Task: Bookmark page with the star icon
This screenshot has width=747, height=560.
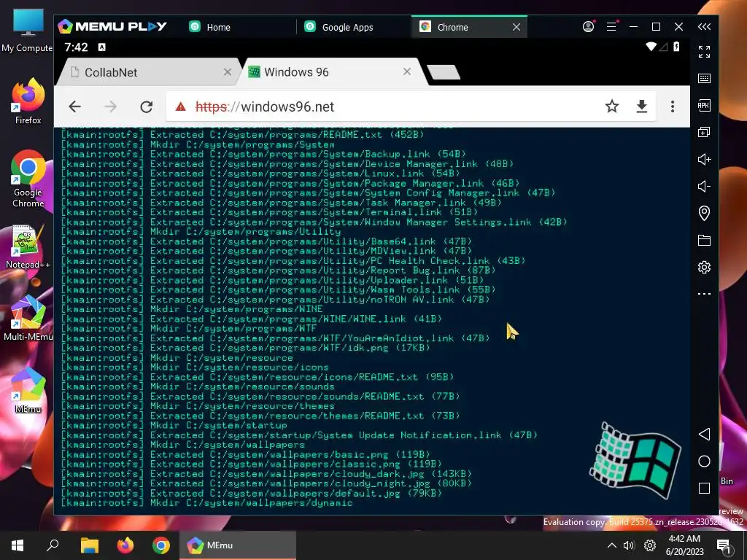Action: point(612,106)
